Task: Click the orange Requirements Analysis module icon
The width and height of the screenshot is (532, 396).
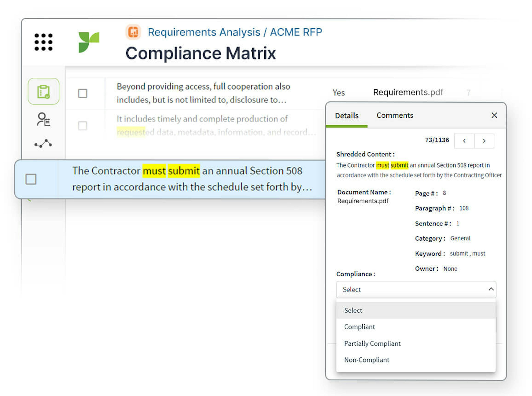Action: tap(133, 32)
